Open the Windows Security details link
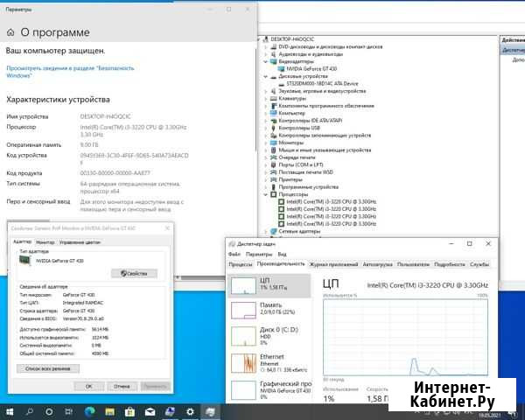 (70, 72)
